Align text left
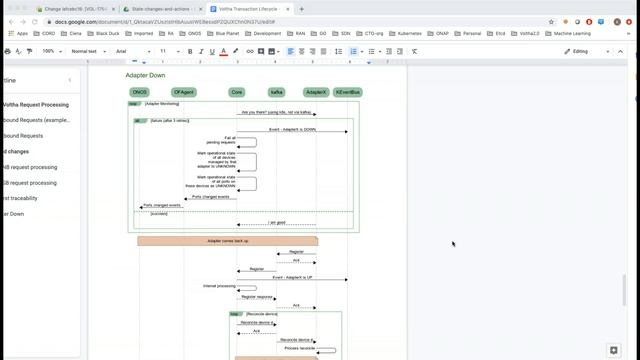Image resolution: width=640 pixels, height=360 pixels. click(x=291, y=51)
